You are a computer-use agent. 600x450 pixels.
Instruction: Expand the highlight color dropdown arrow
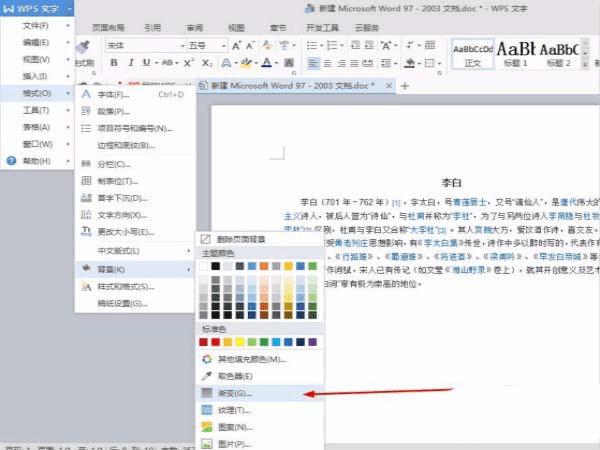click(x=256, y=63)
